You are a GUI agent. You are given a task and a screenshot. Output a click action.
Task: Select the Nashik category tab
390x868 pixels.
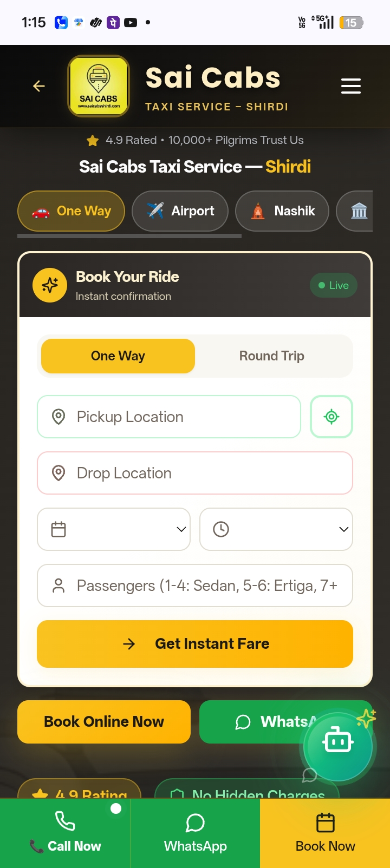282,211
